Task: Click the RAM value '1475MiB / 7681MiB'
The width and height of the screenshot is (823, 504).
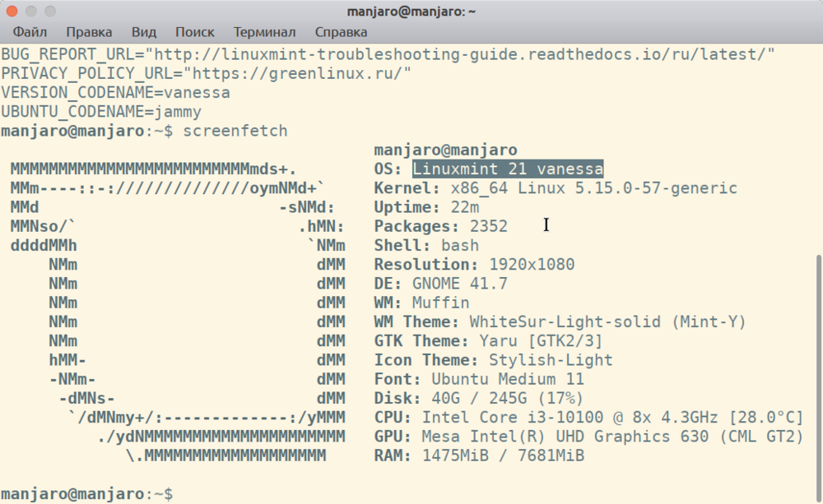Action: pos(504,455)
